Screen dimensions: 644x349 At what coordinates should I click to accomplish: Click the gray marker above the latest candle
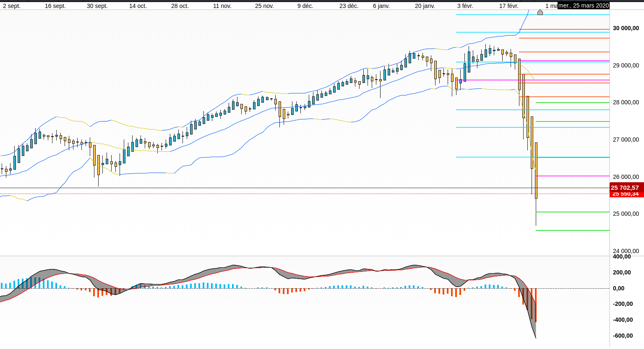[x=540, y=12]
